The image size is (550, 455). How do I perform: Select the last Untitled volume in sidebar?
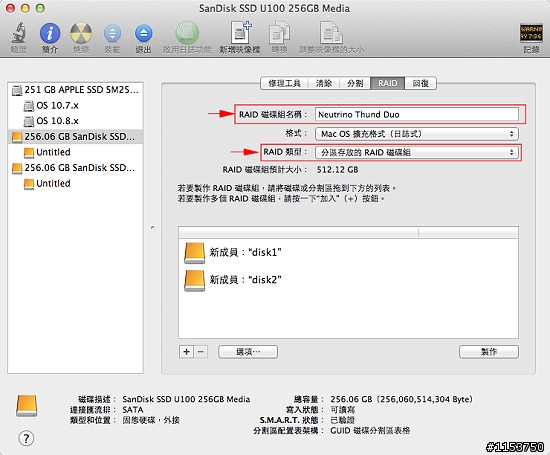pos(75,183)
